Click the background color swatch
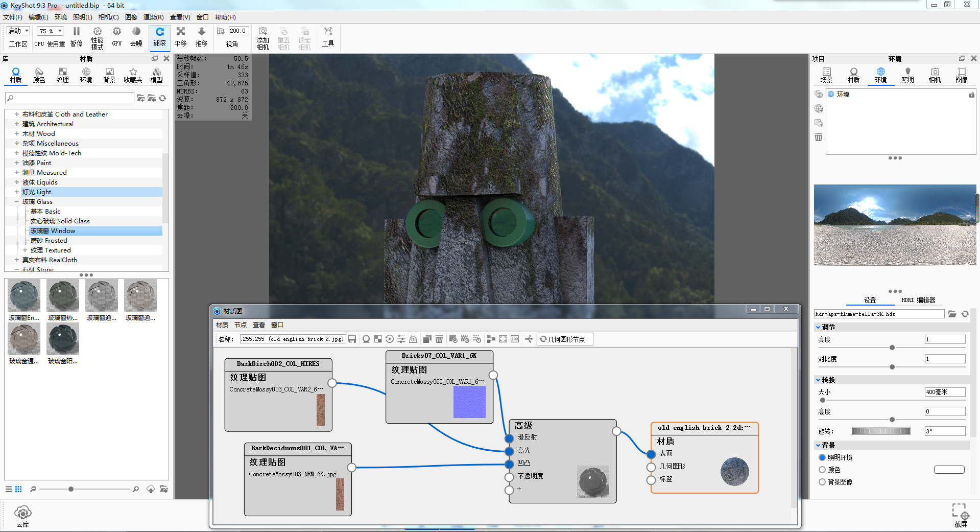Viewport: 980px width, 532px height. (949, 470)
